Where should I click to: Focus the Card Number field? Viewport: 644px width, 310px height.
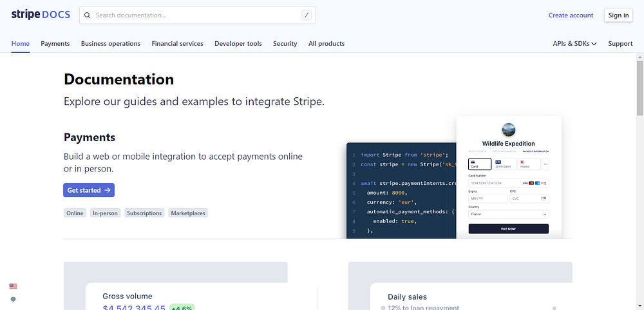point(509,183)
